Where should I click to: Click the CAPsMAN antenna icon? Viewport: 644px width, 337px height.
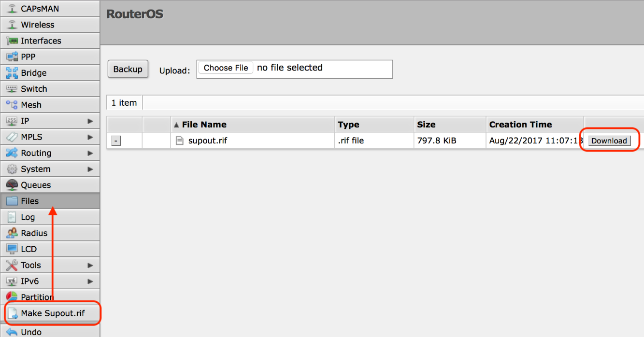12,9
